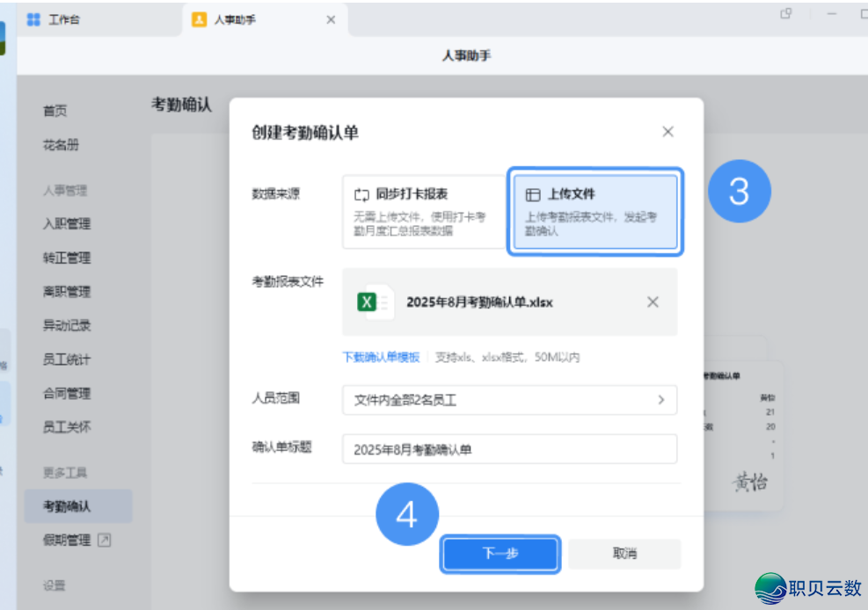Click the 确认单标题 input field
Image resolution: width=868 pixels, height=610 pixels.
click(508, 449)
